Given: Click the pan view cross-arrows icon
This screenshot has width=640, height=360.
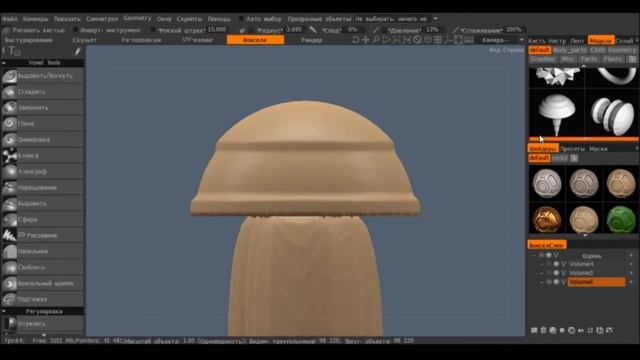Looking at the screenshot, I should [366, 40].
